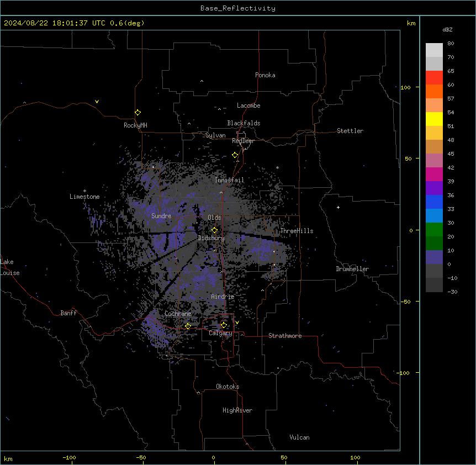Viewport: 476px width, 465px height.
Task: Pick the magenta 42-39 dBZ legend swatch
Action: pos(434,174)
